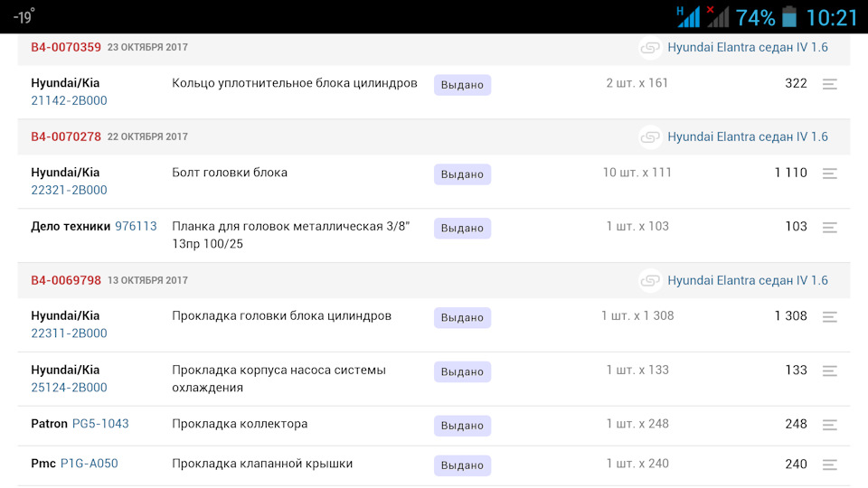Open menu icon for 21142-2B000 row

[829, 84]
